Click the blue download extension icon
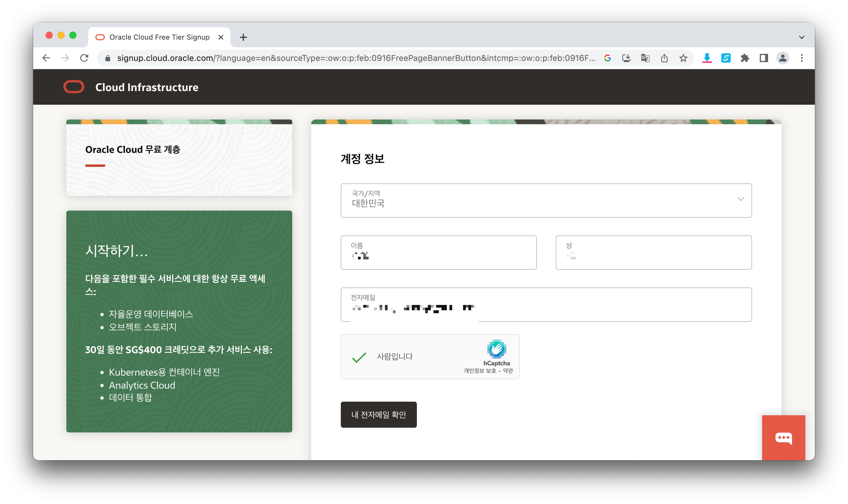The height and width of the screenshot is (504, 848). click(x=706, y=58)
